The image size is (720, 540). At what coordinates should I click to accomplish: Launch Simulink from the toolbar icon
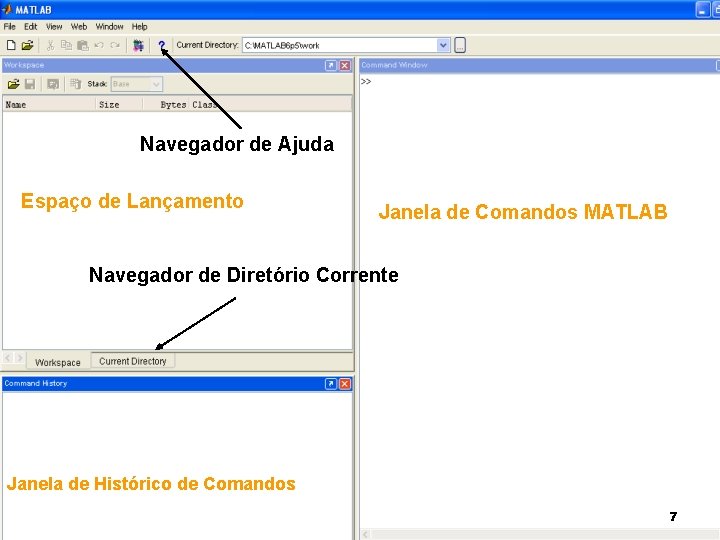138,45
